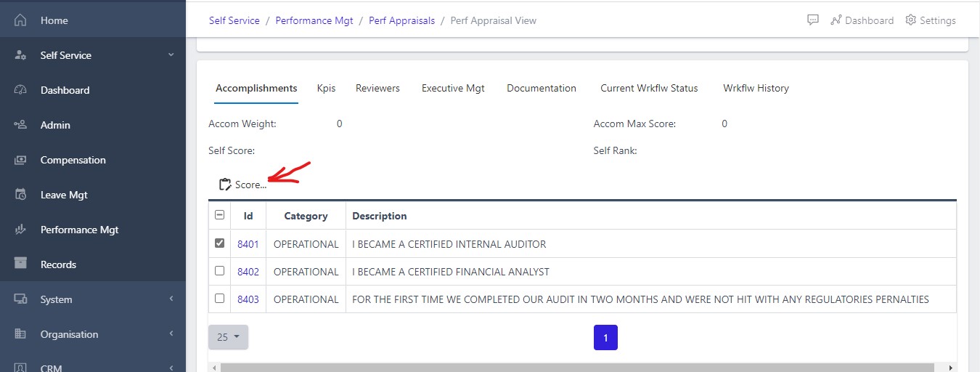This screenshot has width=980, height=372.
Task: Click the Settings gear icon
Action: tap(911, 20)
